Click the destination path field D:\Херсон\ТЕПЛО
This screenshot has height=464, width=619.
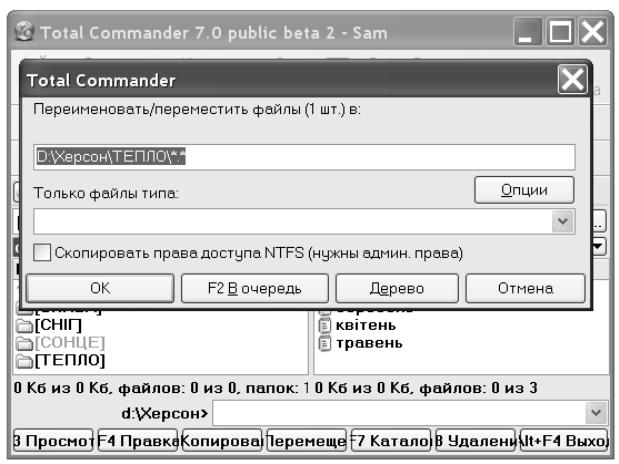click(x=304, y=157)
